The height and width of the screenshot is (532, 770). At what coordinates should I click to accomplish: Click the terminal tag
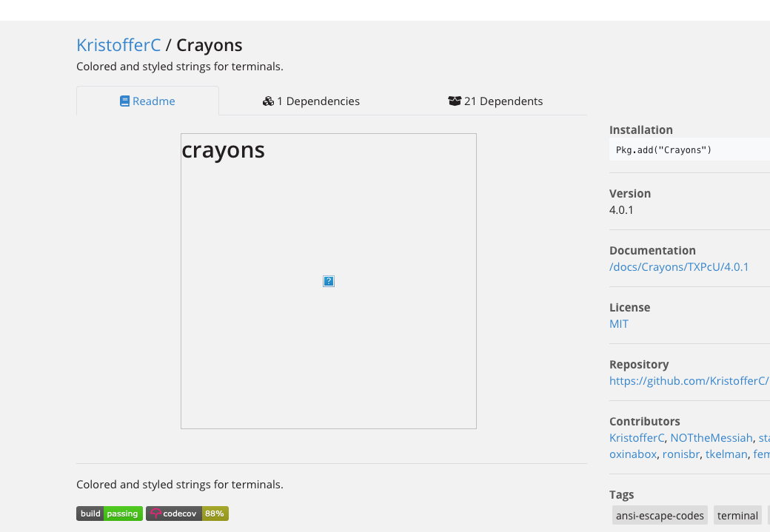(737, 515)
